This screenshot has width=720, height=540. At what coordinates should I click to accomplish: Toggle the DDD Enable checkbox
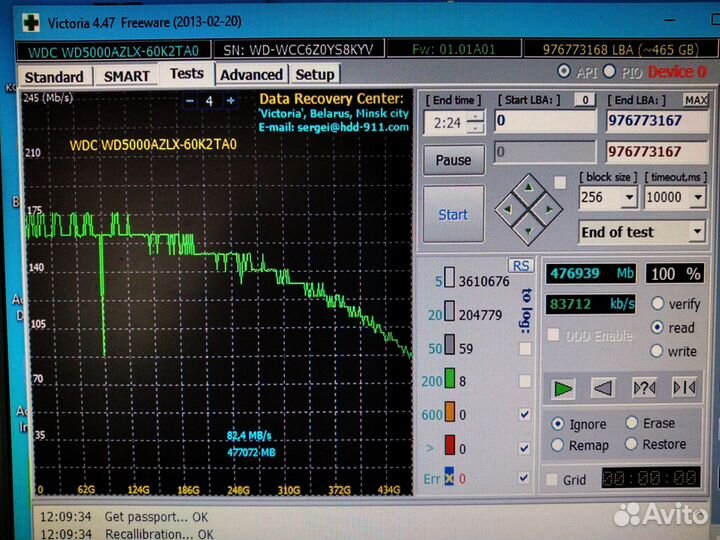point(553,335)
